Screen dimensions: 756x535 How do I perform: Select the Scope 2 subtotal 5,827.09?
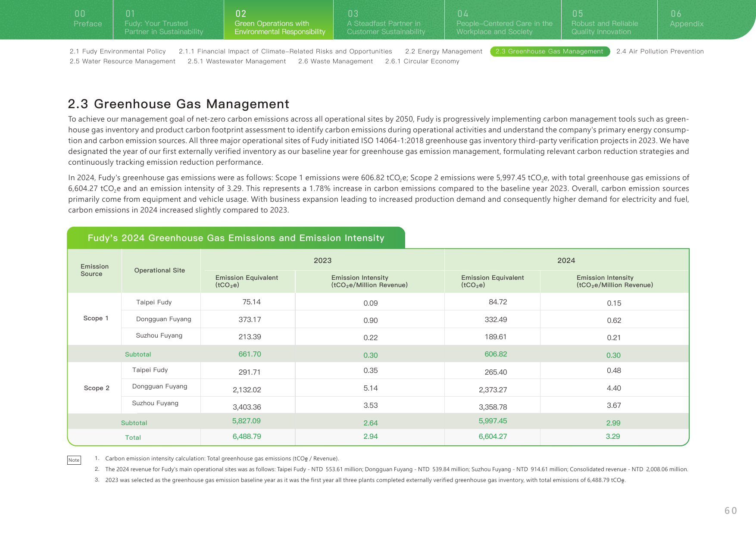tap(247, 421)
